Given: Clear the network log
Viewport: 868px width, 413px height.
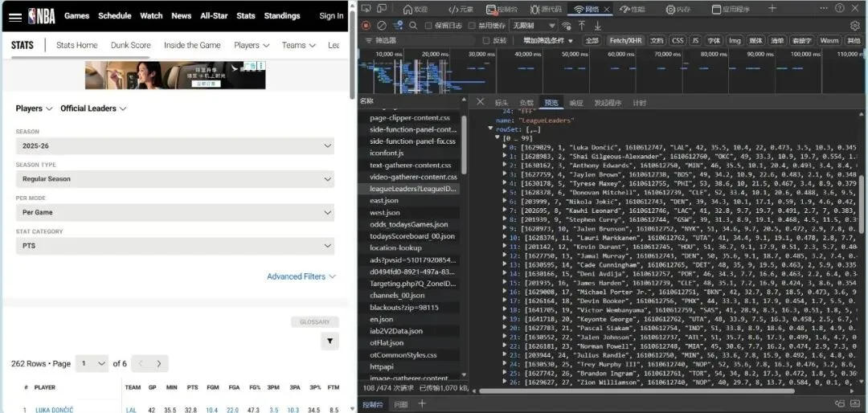Looking at the screenshot, I should (382, 26).
